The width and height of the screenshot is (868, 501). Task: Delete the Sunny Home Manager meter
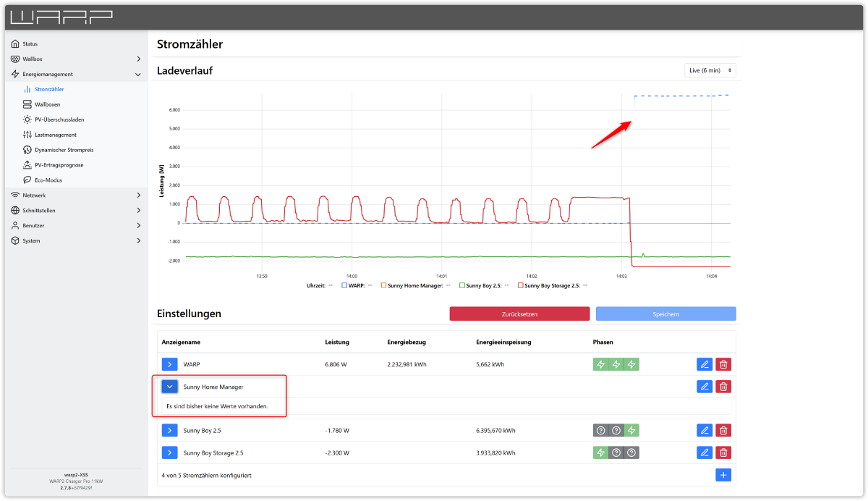[723, 387]
